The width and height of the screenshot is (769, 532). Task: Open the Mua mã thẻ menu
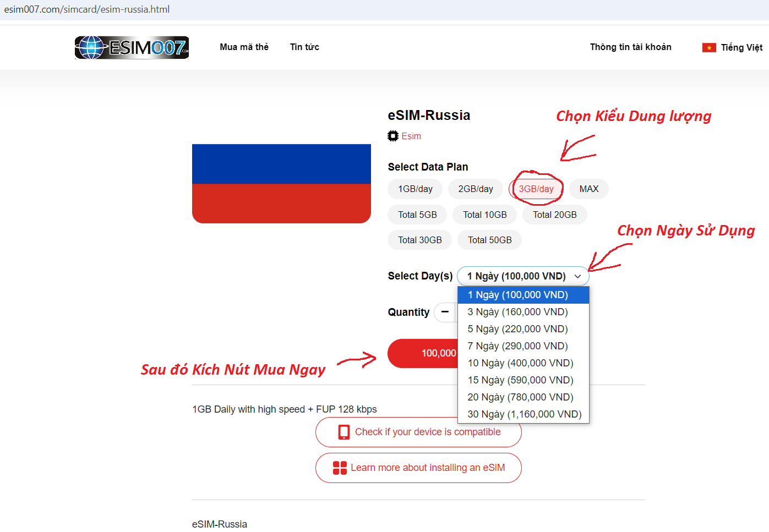point(244,47)
